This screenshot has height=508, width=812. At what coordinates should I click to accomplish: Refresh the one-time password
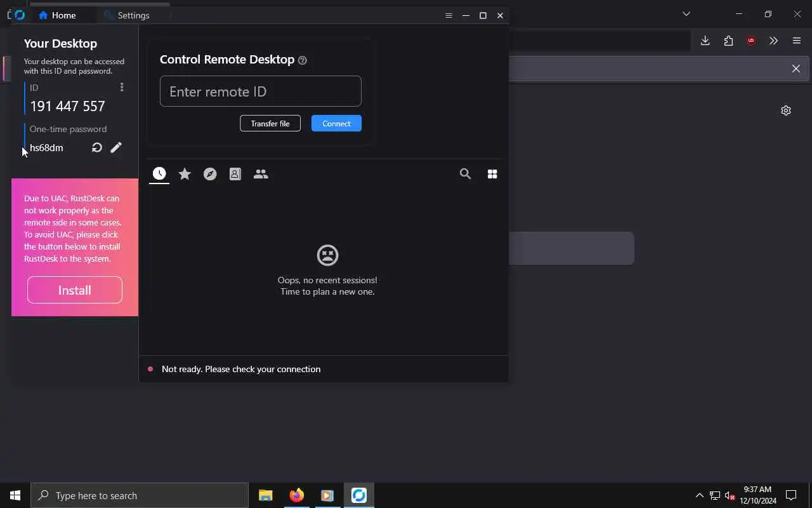coord(97,147)
